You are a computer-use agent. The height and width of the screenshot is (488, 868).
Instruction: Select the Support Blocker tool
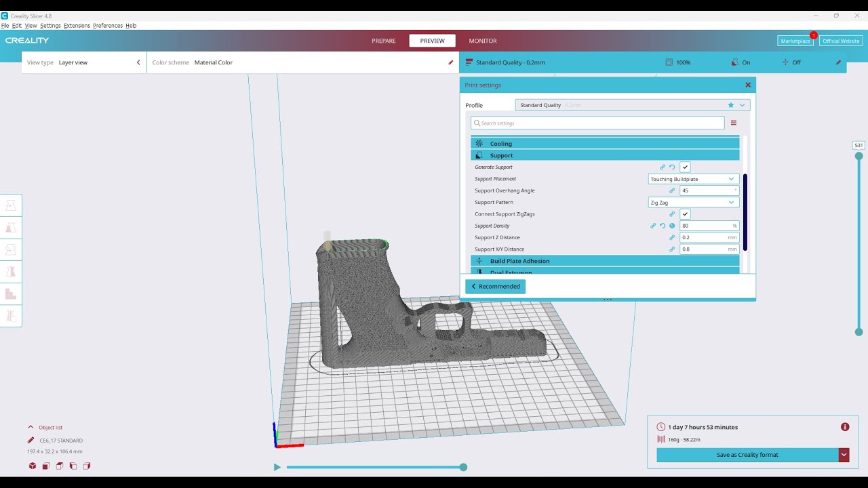coord(11,316)
